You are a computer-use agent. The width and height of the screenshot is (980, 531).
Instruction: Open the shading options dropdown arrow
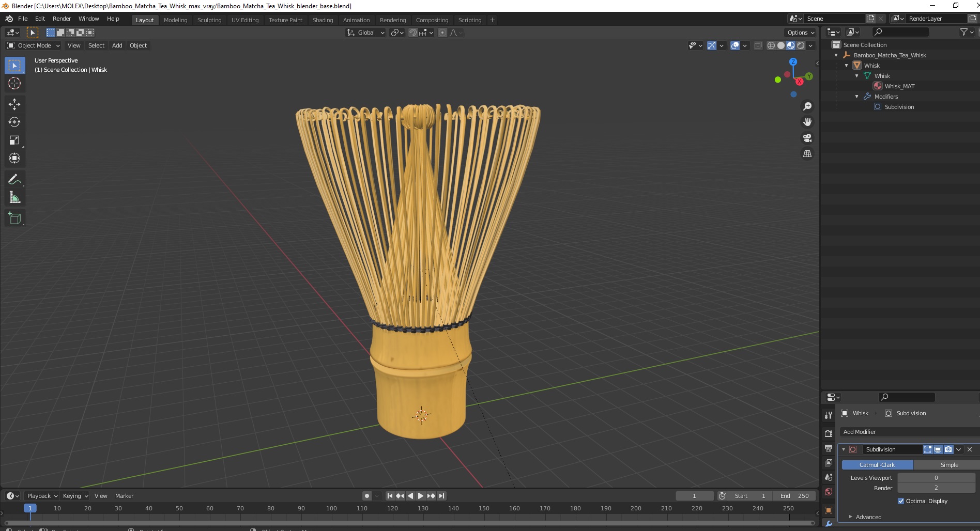810,45
